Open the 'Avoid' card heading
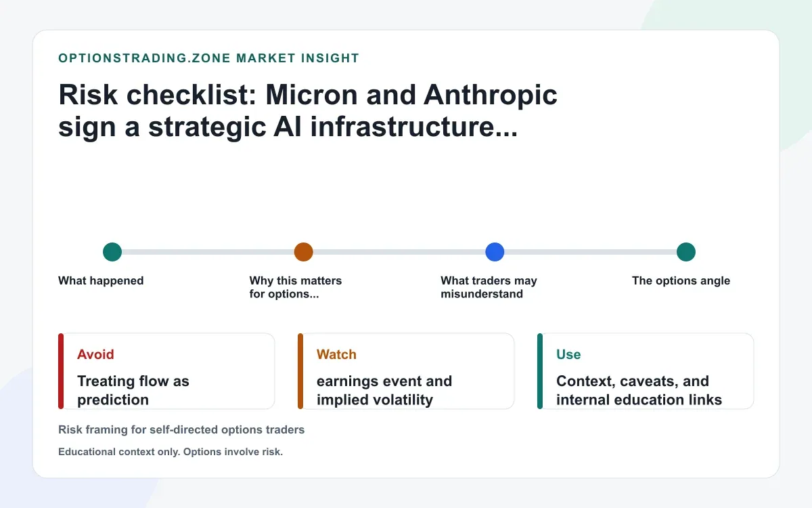 pyautogui.click(x=95, y=354)
